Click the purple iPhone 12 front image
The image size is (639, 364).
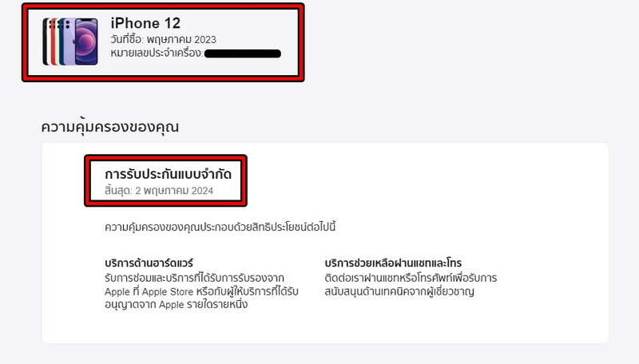point(86,42)
